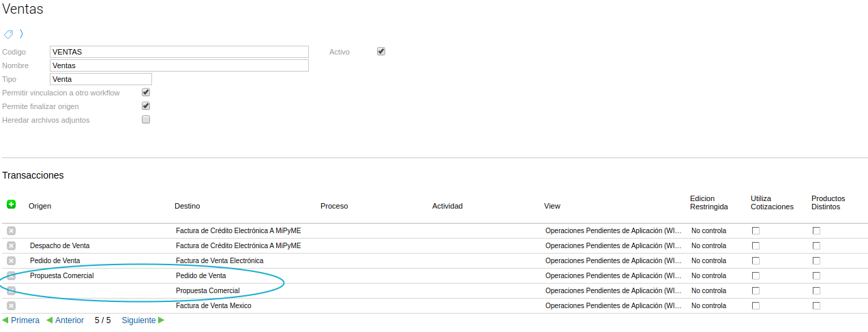
Task: Click the chevron arrow next to the tag icon
Action: click(x=21, y=33)
